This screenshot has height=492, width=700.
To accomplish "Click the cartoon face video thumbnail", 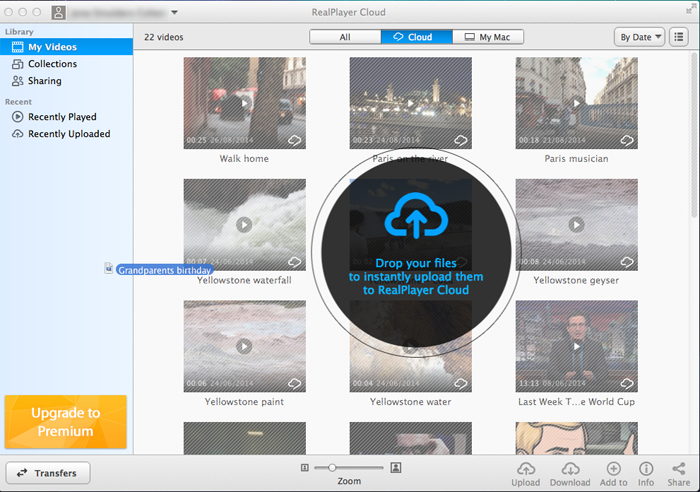I will [576, 438].
